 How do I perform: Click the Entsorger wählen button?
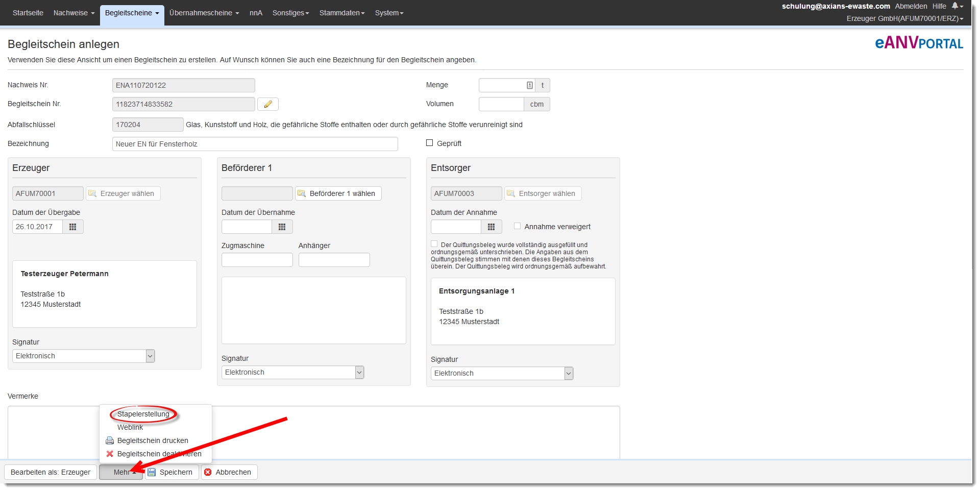click(x=543, y=193)
